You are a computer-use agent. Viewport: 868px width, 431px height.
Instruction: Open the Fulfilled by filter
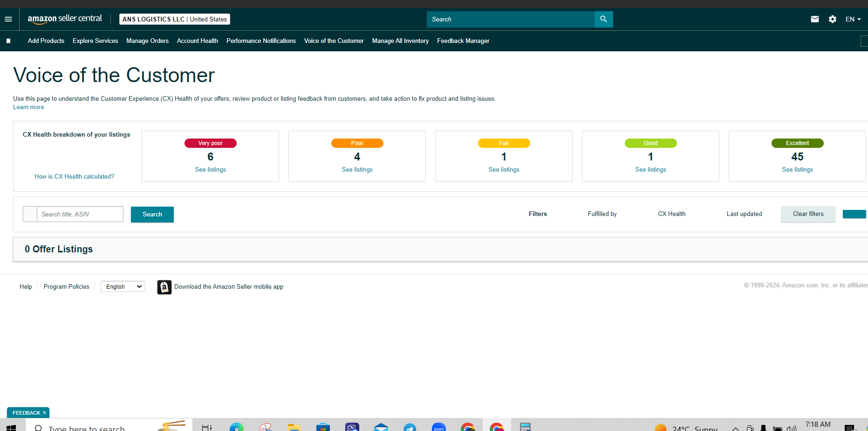coord(602,214)
